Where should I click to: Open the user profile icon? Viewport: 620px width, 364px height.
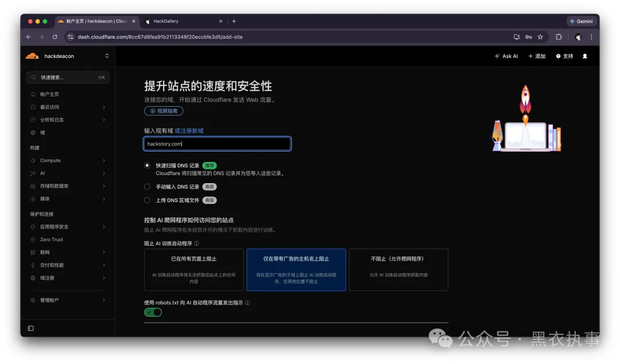pos(585,56)
